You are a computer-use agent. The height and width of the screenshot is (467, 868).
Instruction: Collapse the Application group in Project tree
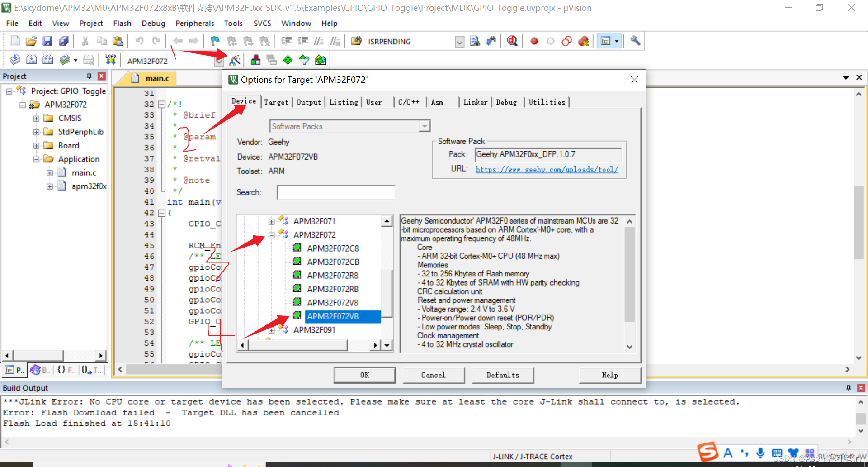pos(36,159)
